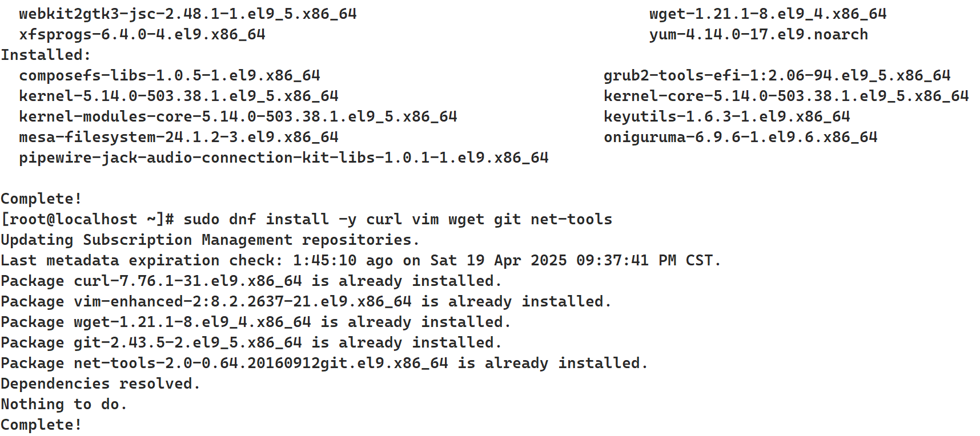The height and width of the screenshot is (436, 980).
Task: Click the pipewire-jack-audio-connection-kit-libs entry
Action: (x=283, y=158)
